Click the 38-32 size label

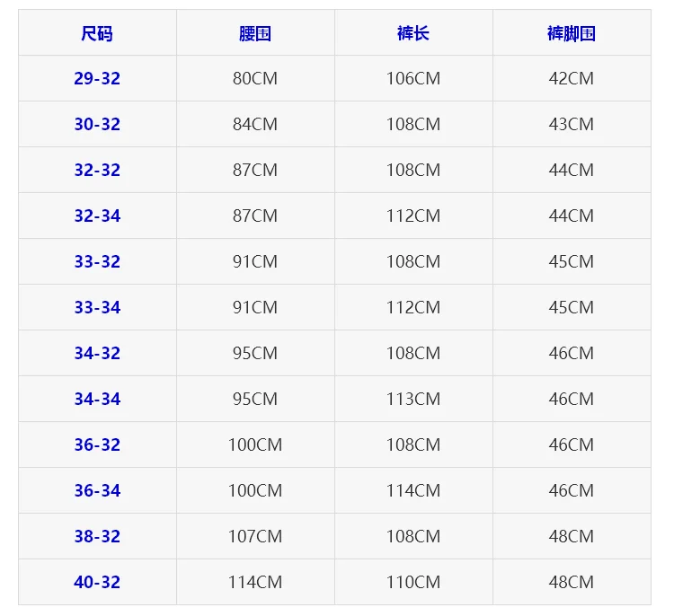click(x=97, y=536)
